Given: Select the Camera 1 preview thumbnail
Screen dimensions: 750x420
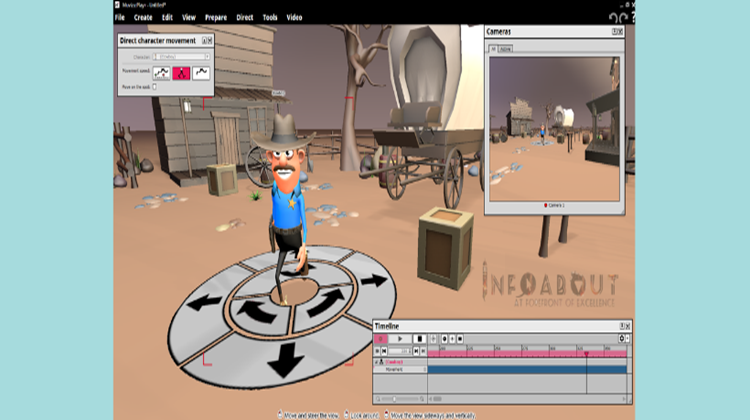Looking at the screenshot, I should [554, 129].
